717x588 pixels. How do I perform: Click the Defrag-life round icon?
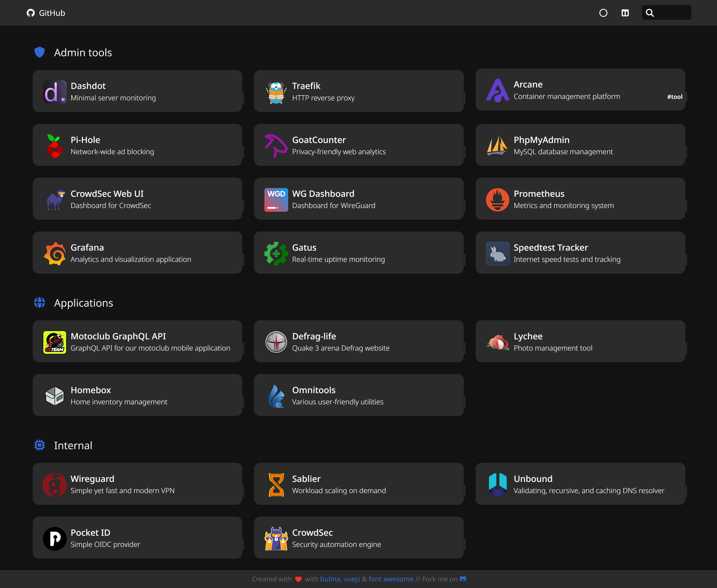[x=276, y=342]
